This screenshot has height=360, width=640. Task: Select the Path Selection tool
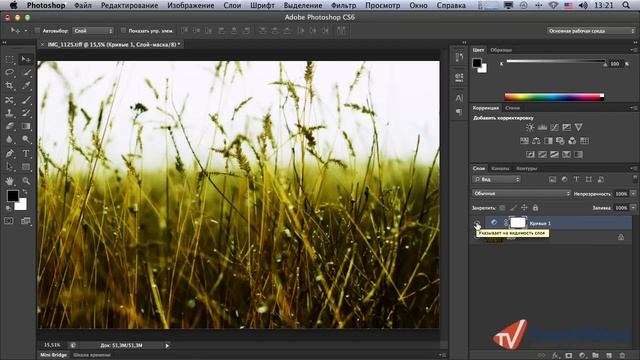click(x=10, y=167)
